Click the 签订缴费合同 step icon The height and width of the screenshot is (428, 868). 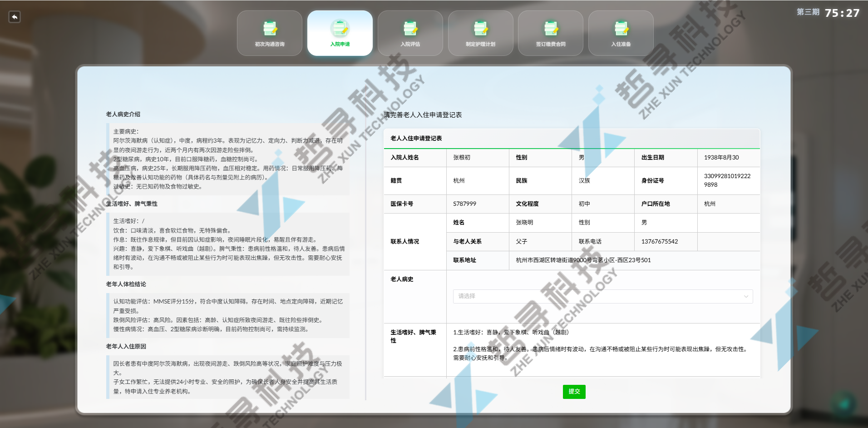[551, 28]
